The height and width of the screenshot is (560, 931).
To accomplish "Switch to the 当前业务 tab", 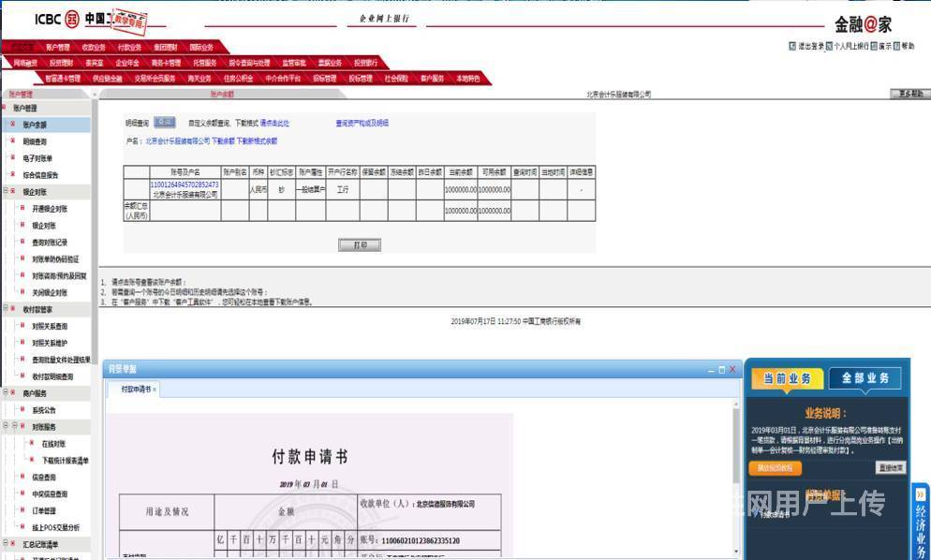I will coord(787,378).
